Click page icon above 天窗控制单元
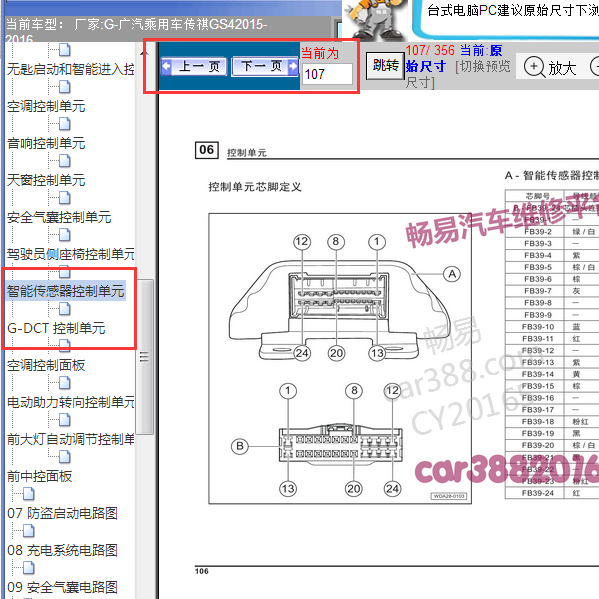Image resolution: width=599 pixels, height=599 pixels. [x=65, y=161]
